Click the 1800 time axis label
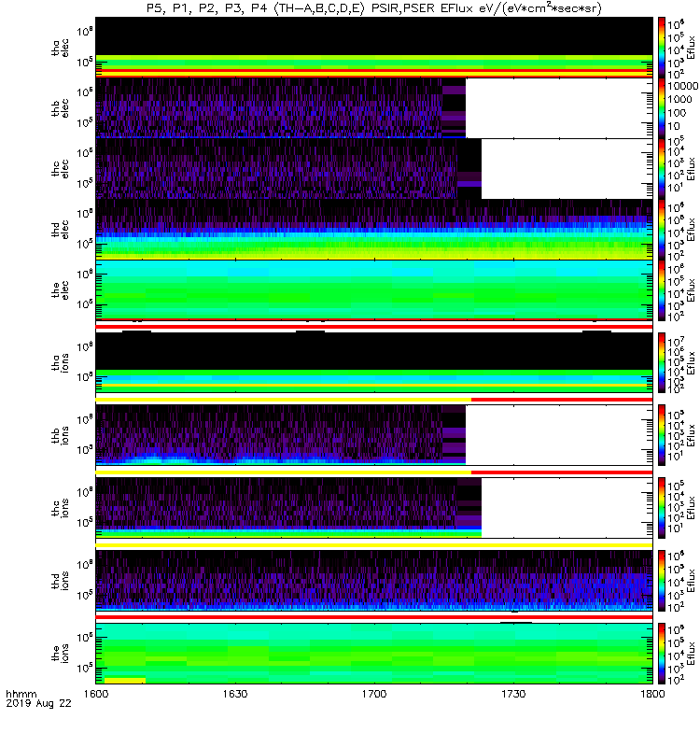The image size is (700, 747). click(652, 694)
